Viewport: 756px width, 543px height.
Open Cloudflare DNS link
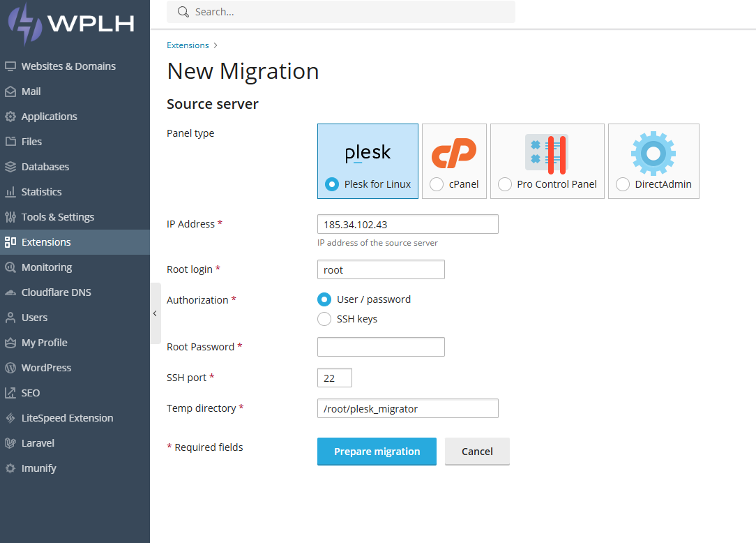point(75,292)
